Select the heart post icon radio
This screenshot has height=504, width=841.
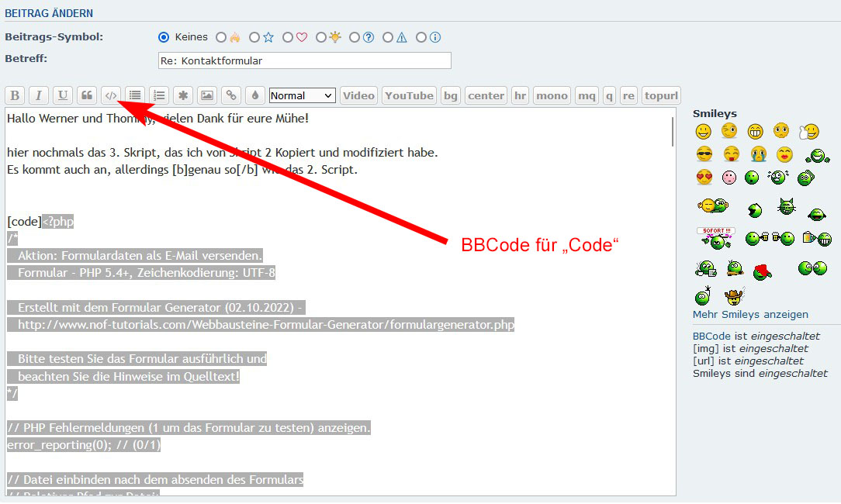click(x=288, y=37)
